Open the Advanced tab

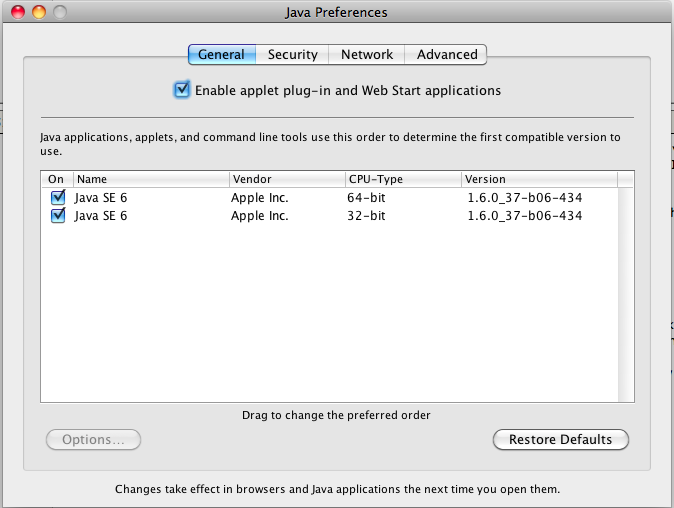click(446, 55)
